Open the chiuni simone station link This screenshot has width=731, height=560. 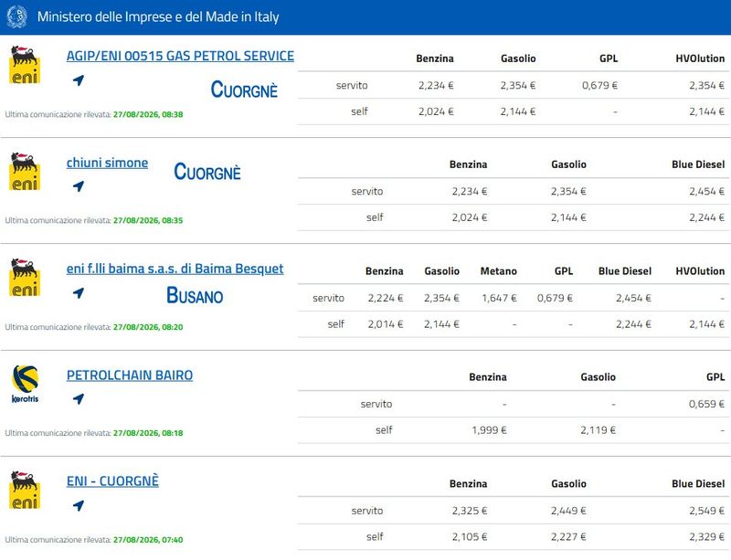[107, 163]
